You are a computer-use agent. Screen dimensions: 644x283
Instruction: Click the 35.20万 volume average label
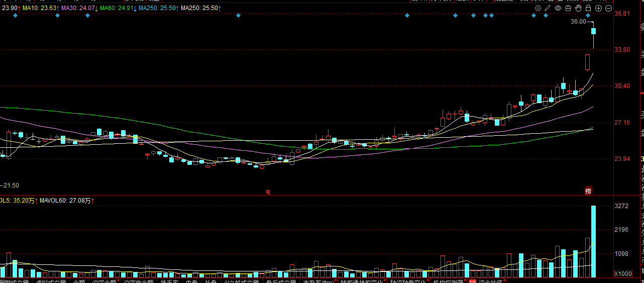click(x=24, y=201)
